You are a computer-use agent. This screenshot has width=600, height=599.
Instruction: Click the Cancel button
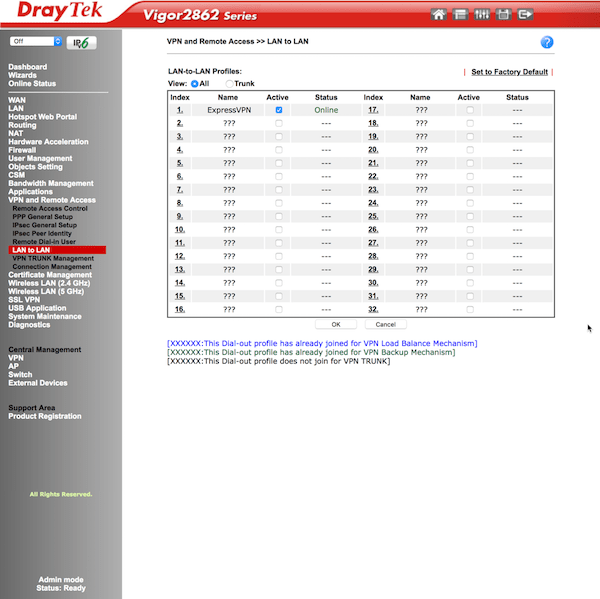385,324
